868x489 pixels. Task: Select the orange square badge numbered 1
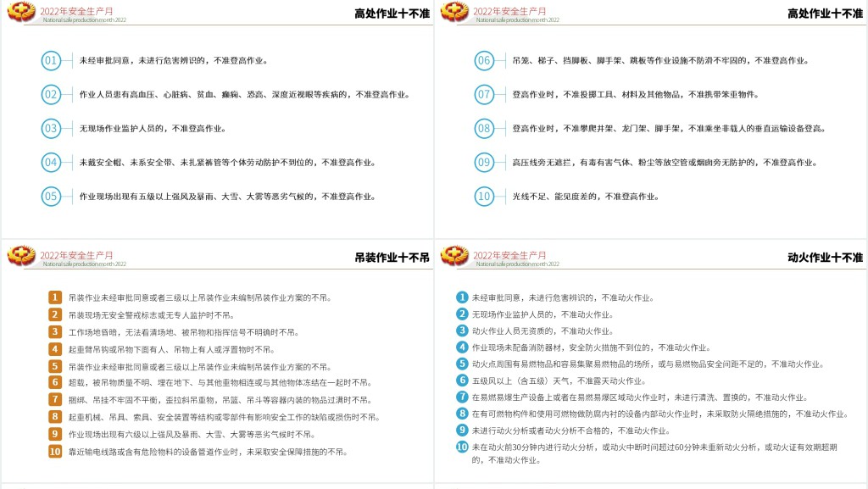coord(55,297)
